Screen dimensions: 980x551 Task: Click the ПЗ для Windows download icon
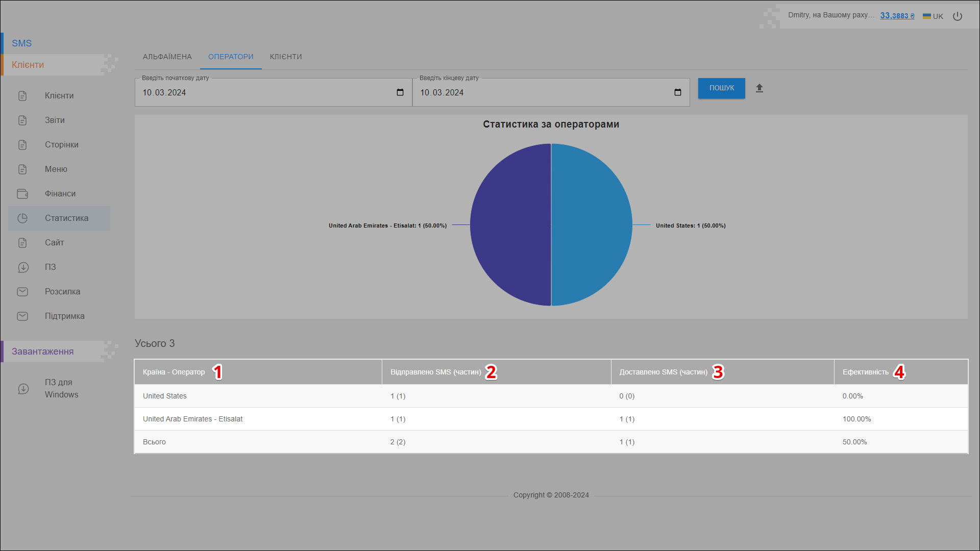pyautogui.click(x=23, y=389)
